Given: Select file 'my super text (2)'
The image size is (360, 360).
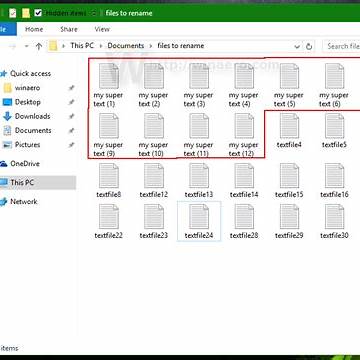Looking at the screenshot, I should pos(153,85).
